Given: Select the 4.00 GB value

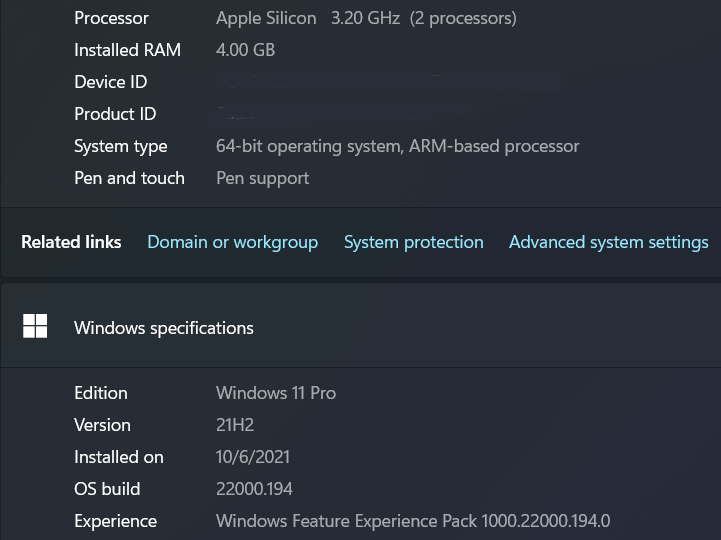Looking at the screenshot, I should (x=246, y=50).
